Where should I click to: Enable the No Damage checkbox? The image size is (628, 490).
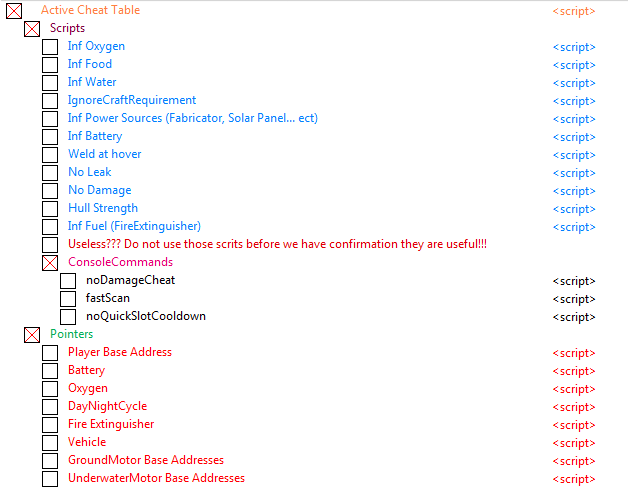click(50, 191)
